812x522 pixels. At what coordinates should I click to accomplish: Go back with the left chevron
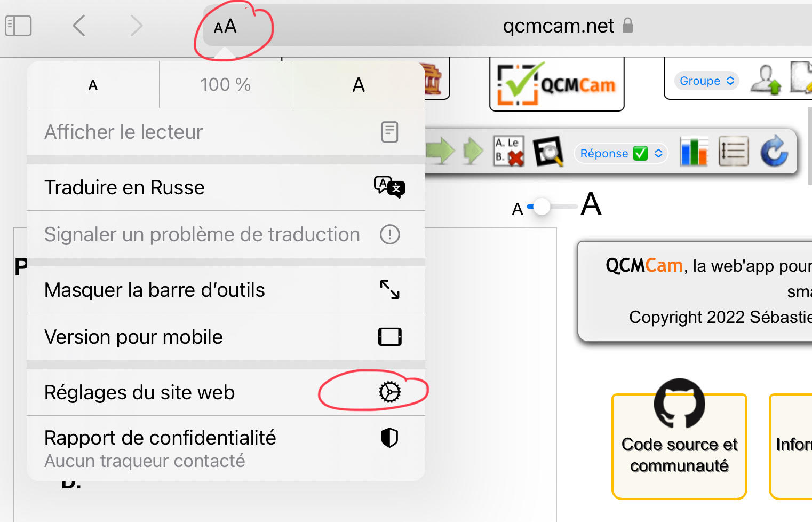click(79, 26)
